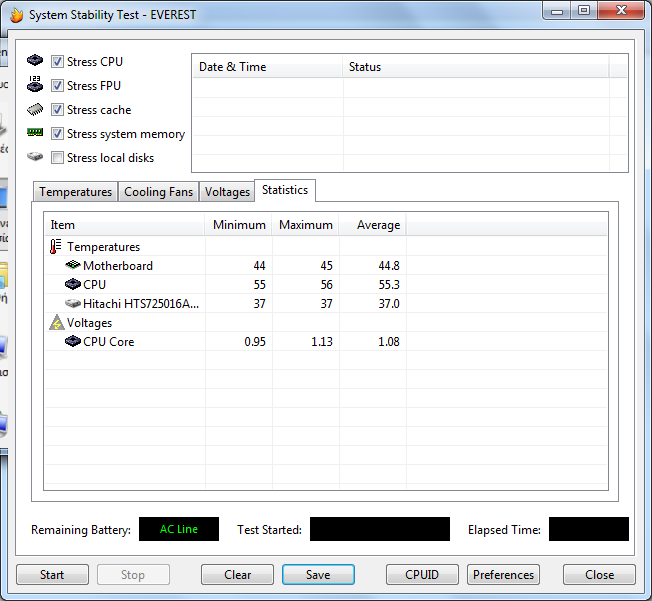Click the CPU temperature row chip icon
The height and width of the screenshot is (601, 652).
73,284
